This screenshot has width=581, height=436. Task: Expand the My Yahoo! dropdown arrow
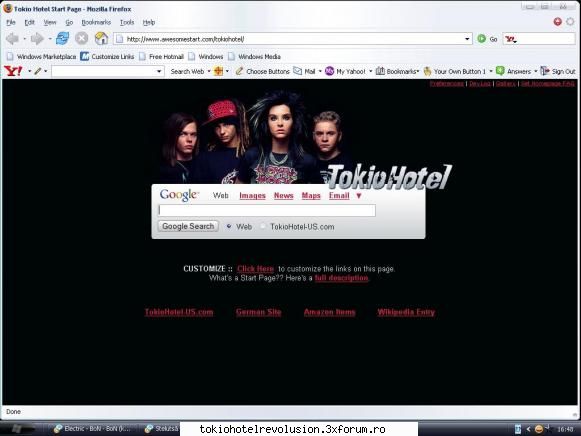[370, 71]
